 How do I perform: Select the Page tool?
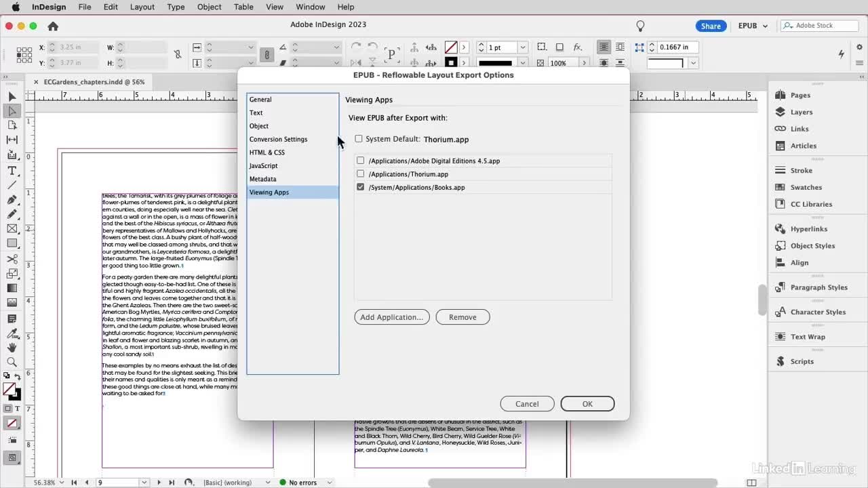[12, 125]
